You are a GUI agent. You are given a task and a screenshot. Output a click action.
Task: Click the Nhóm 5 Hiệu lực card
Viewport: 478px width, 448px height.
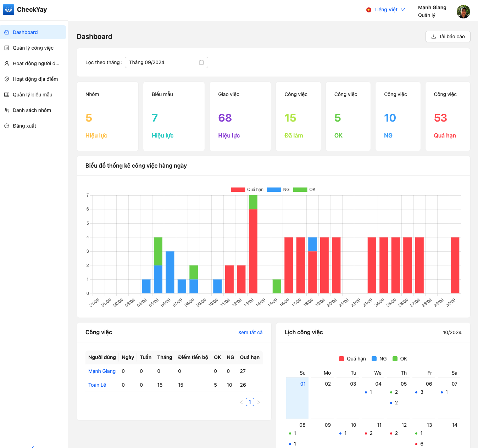point(107,117)
